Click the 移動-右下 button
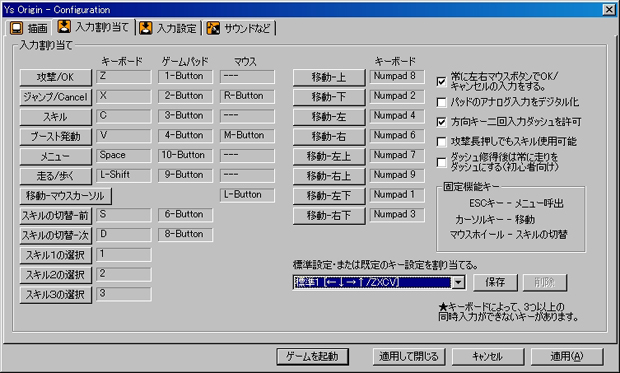Viewport: 620px width, 373px height. pyautogui.click(x=329, y=216)
